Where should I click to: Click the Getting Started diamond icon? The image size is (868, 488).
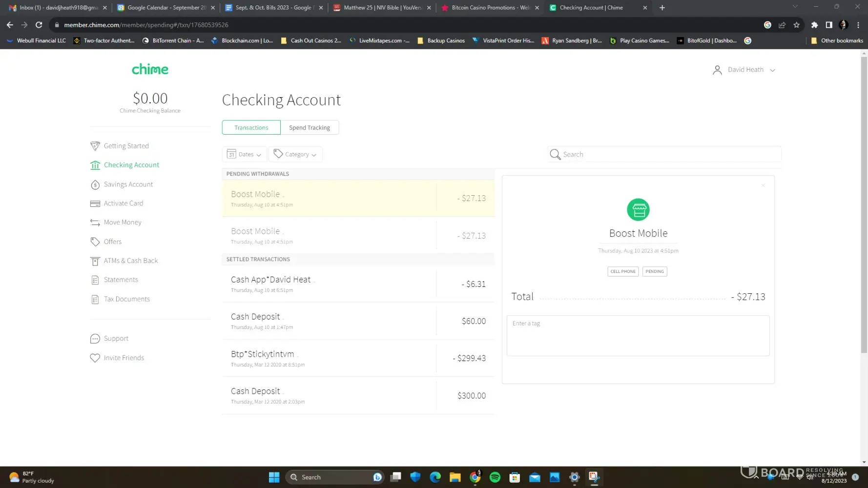click(95, 146)
